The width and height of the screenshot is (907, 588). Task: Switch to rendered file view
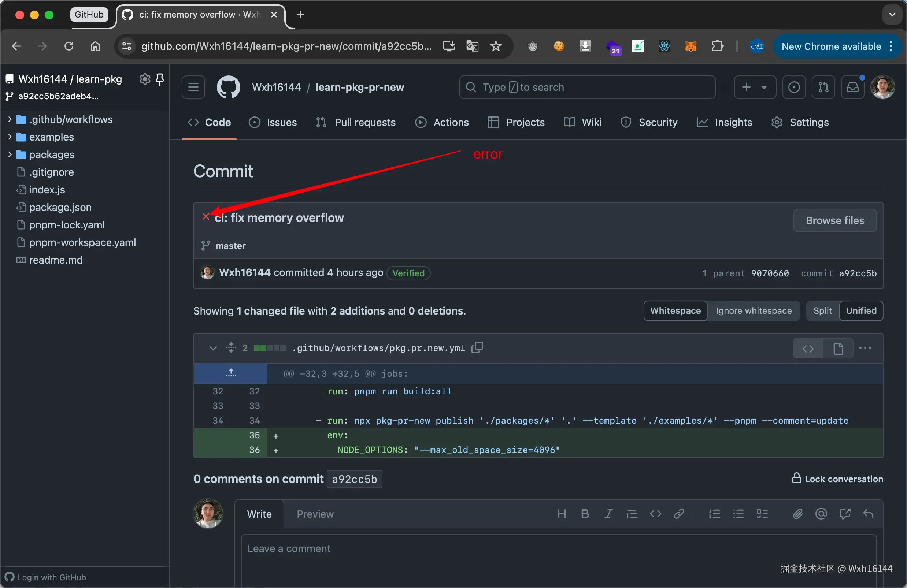pyautogui.click(x=838, y=349)
